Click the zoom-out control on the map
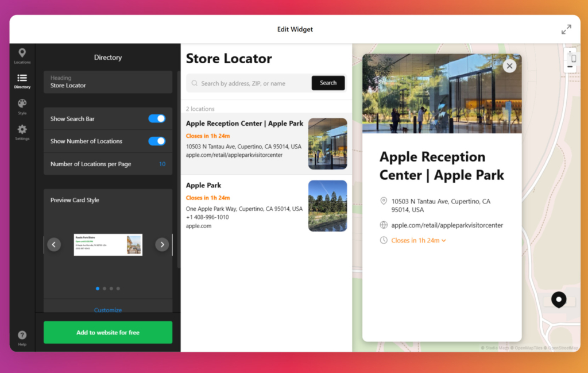Viewport: 588px width, 373px height. [x=571, y=68]
